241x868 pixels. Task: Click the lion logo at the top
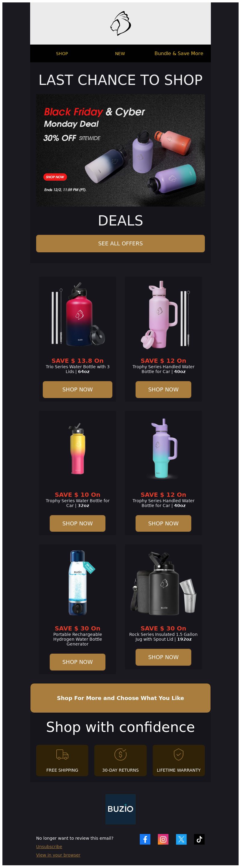click(x=120, y=23)
